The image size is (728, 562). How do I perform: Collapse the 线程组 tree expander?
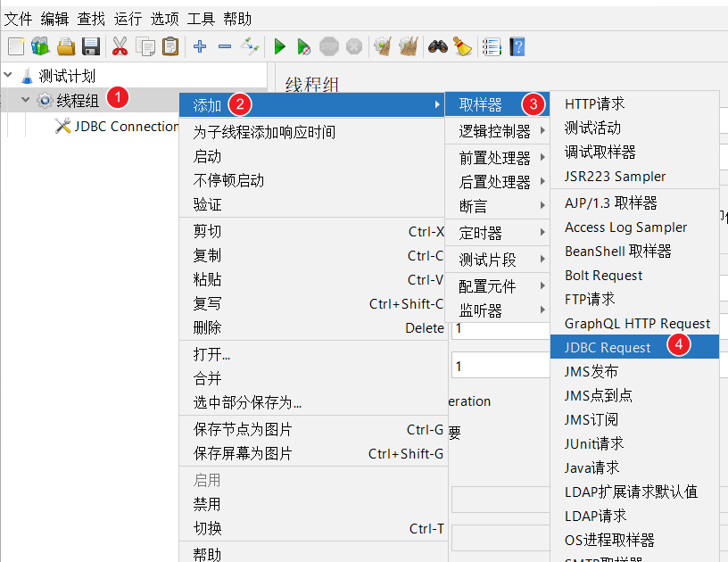[26, 99]
